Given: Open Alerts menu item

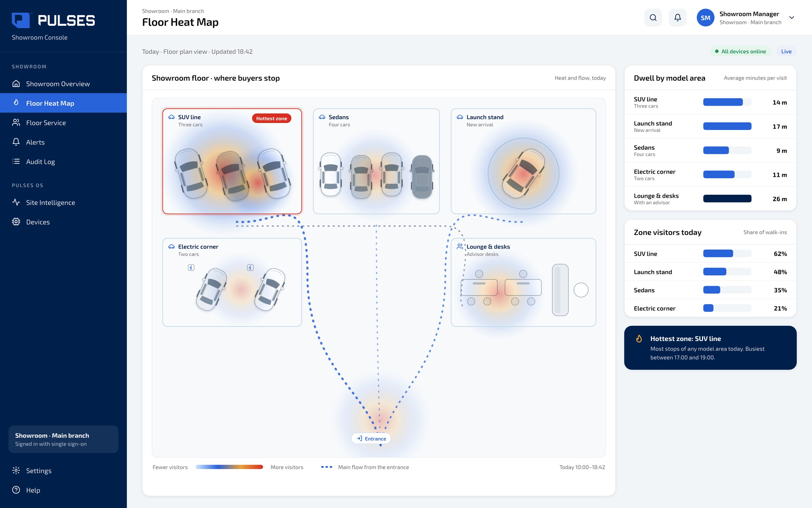Looking at the screenshot, I should (x=63, y=142).
